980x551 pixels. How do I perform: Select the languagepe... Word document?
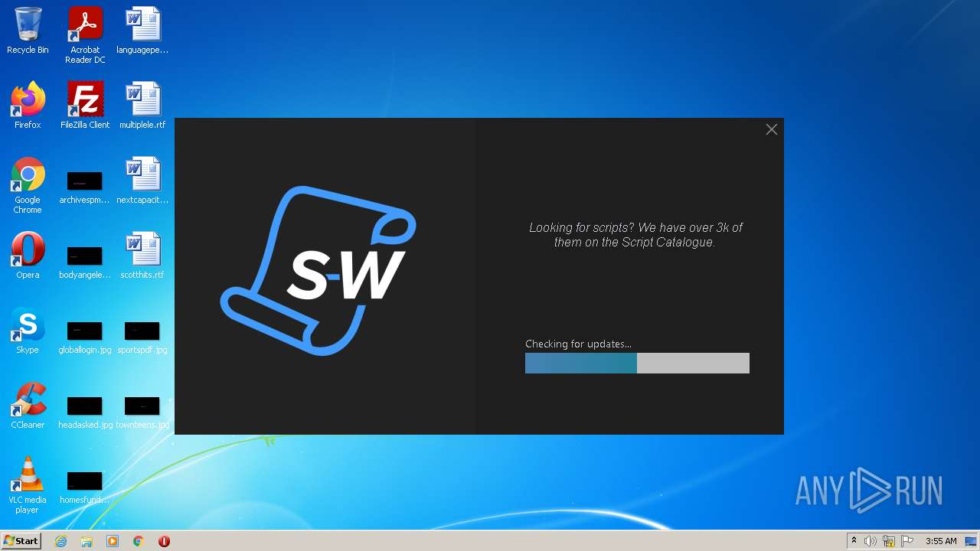pyautogui.click(x=142, y=31)
